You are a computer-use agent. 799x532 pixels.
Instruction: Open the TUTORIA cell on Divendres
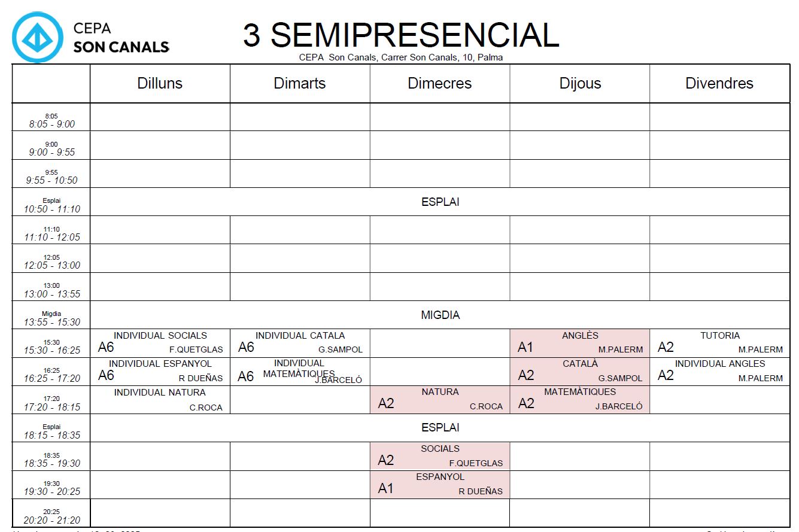click(719, 343)
